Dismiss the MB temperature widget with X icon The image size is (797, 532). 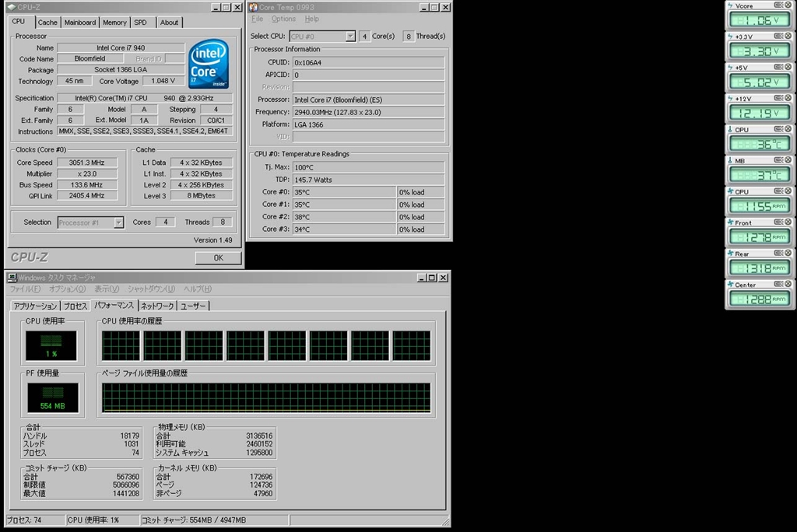[x=788, y=160]
